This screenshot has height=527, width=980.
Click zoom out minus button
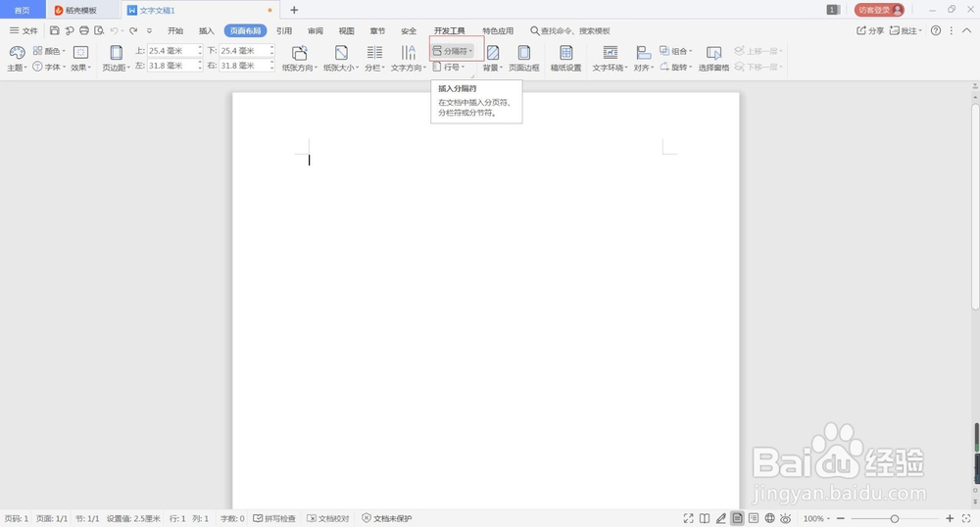(841, 518)
